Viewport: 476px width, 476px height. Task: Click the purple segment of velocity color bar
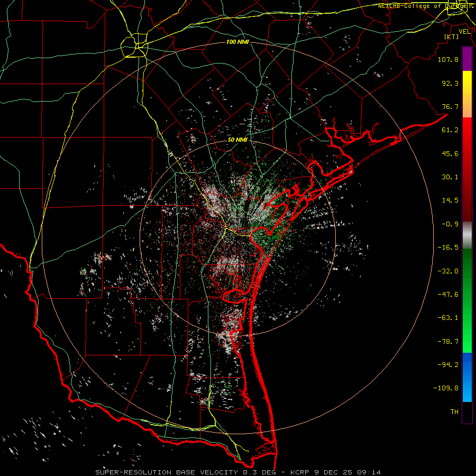[x=467, y=59]
